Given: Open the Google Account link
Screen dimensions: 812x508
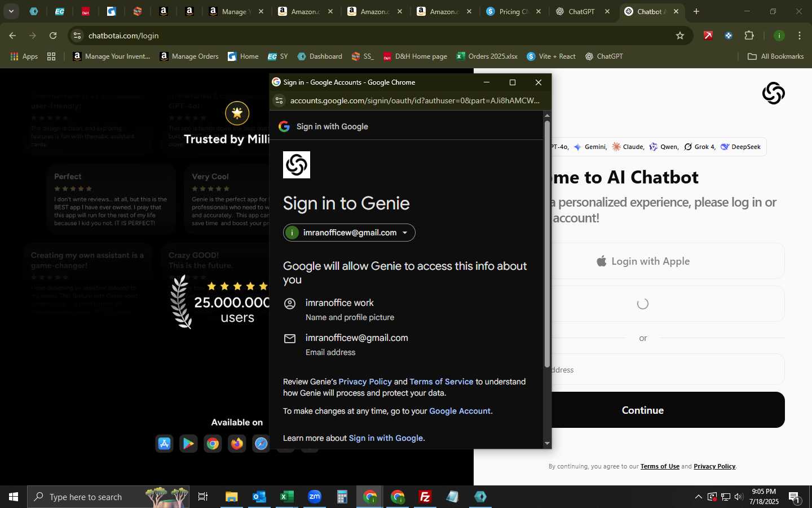Looking at the screenshot, I should [460, 411].
